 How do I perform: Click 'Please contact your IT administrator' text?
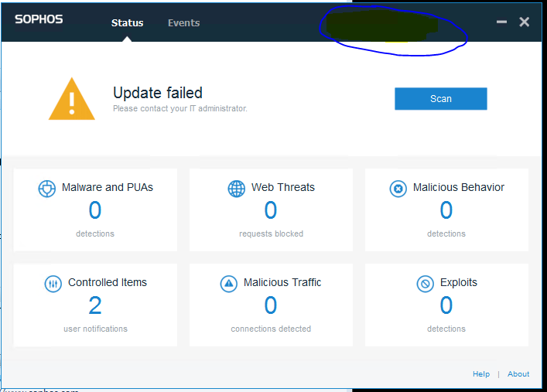click(180, 108)
